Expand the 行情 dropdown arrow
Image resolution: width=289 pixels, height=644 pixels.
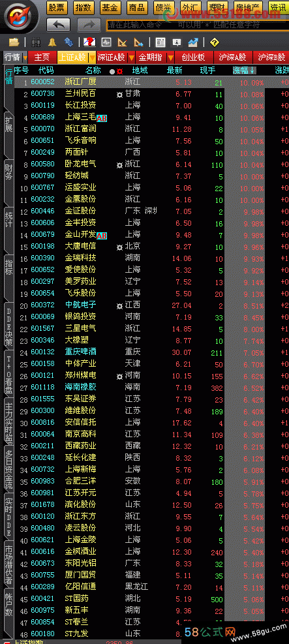25,57
